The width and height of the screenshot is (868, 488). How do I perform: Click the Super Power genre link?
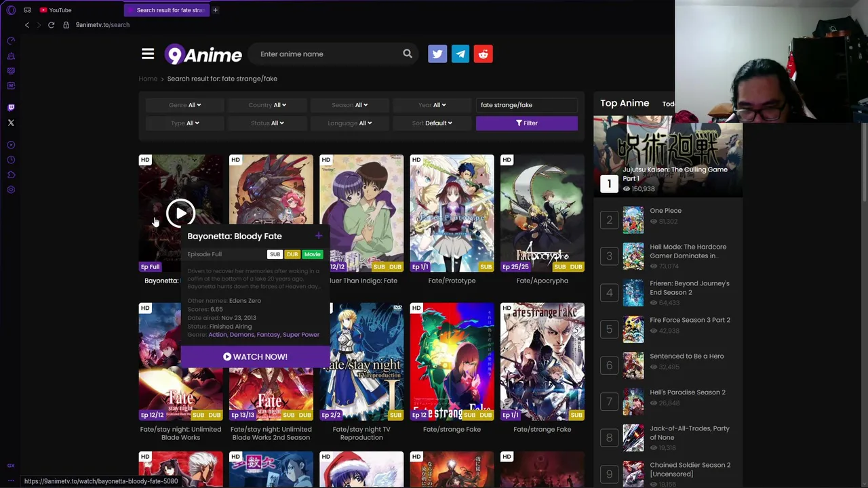301,335
